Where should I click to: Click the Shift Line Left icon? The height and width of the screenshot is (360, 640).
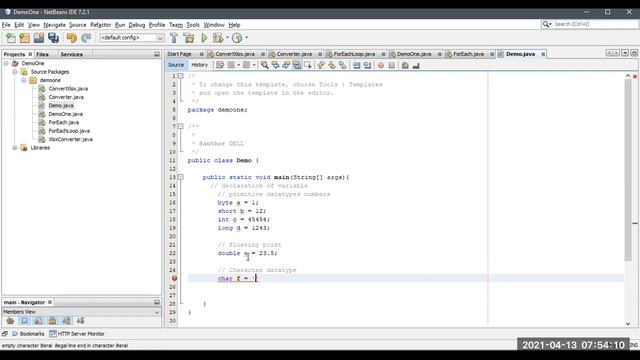pos(356,65)
